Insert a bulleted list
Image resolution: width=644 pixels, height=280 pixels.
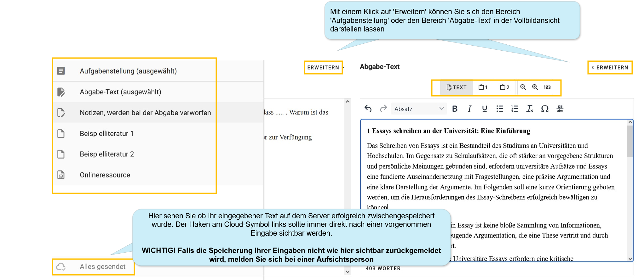[x=500, y=109]
